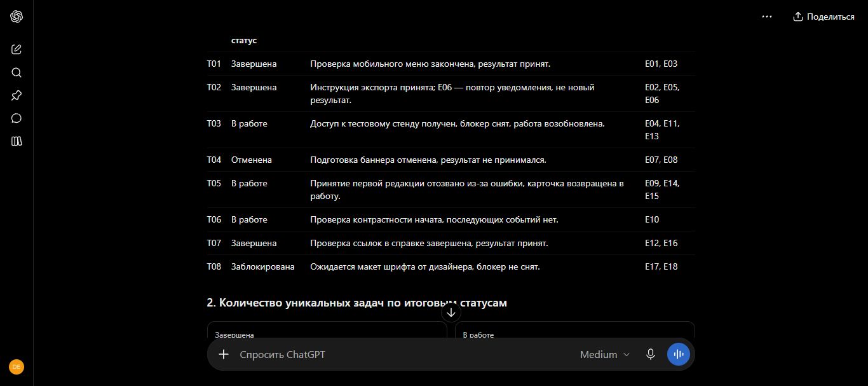The width and height of the screenshot is (868, 386).
Task: Click the events cell 'E10'
Action: 652,219
